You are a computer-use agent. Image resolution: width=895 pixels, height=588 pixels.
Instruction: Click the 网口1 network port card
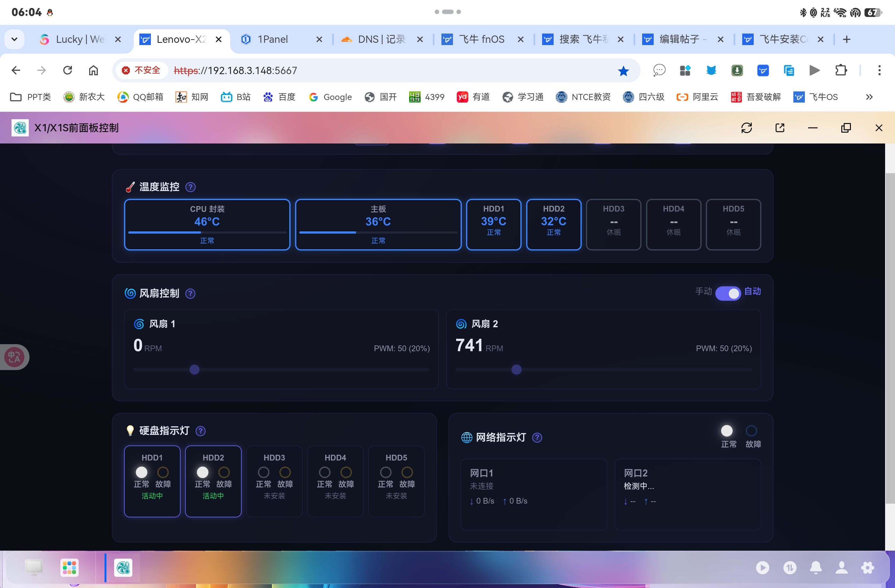pos(533,494)
